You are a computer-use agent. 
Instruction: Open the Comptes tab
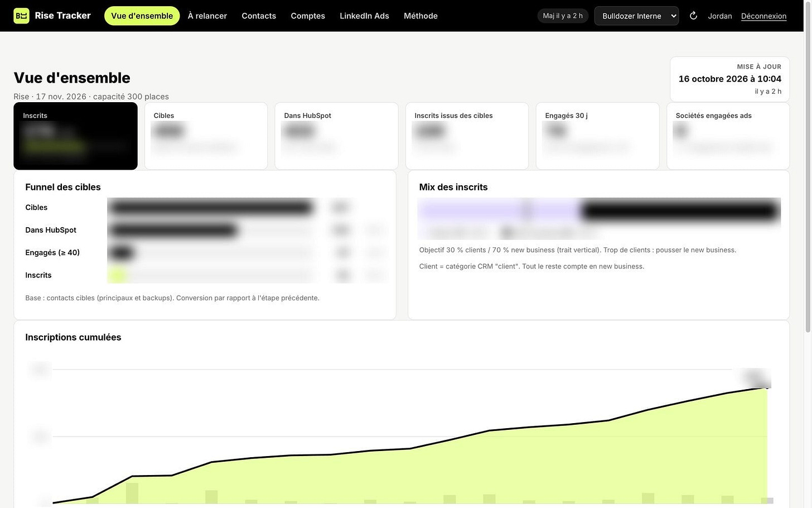(308, 16)
